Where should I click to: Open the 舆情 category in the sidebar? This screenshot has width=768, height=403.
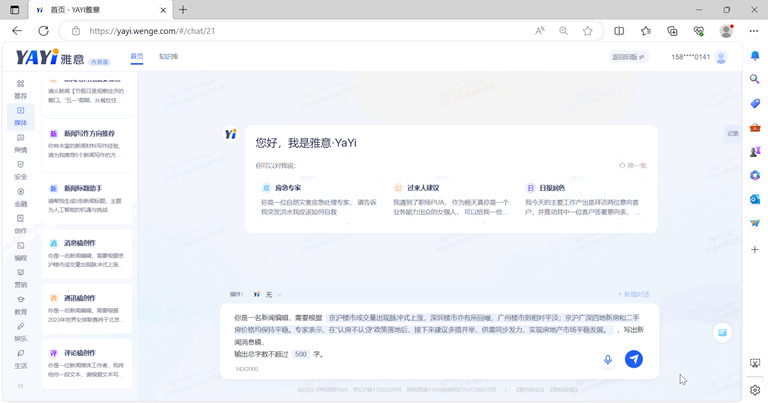tap(21, 143)
